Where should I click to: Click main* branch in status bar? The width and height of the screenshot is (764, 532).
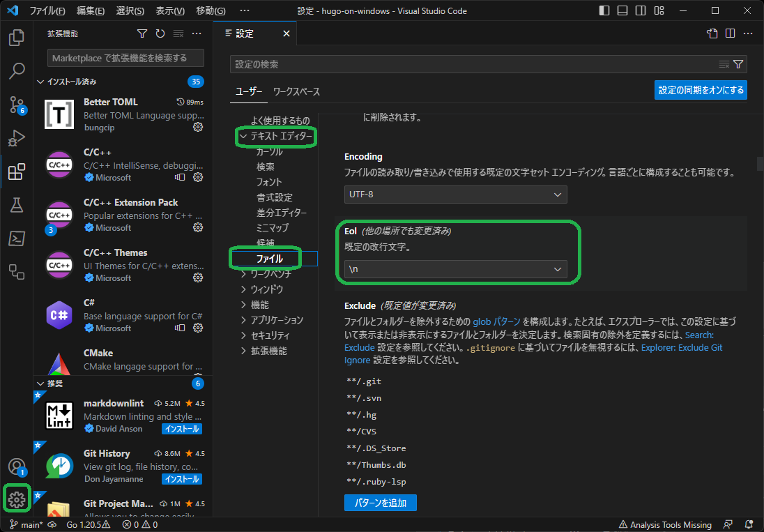27,525
